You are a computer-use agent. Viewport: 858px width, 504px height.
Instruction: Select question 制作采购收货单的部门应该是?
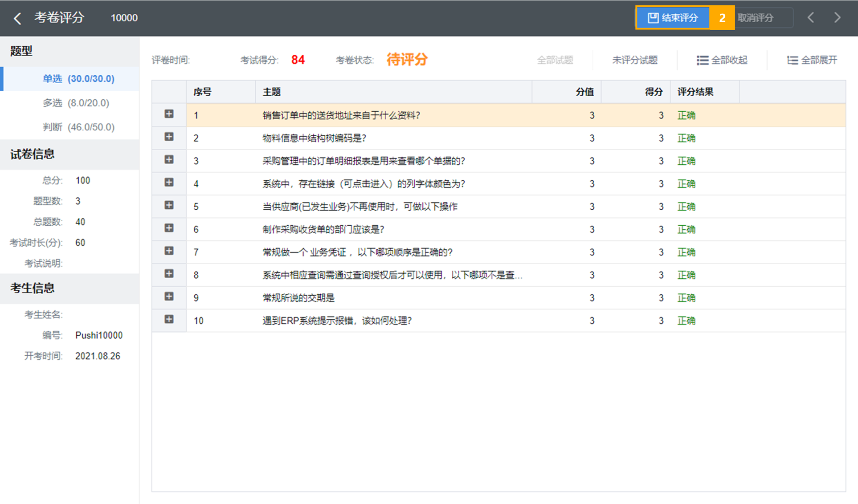(x=323, y=229)
